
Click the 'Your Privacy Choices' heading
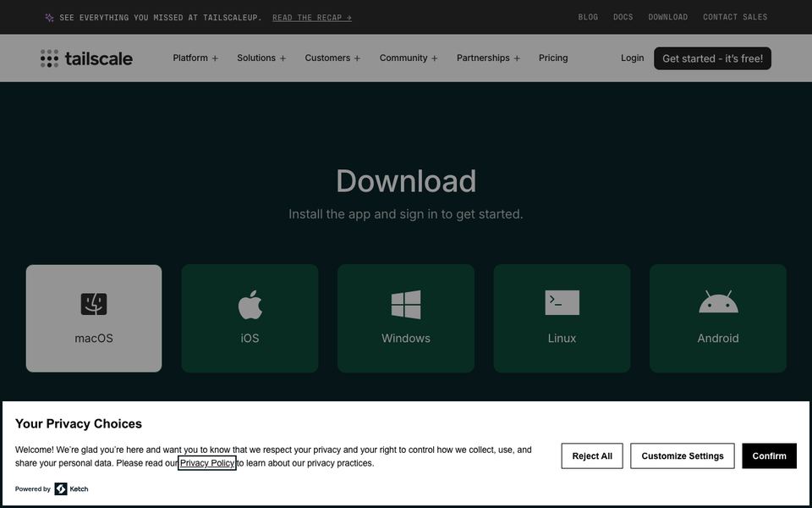[79, 423]
